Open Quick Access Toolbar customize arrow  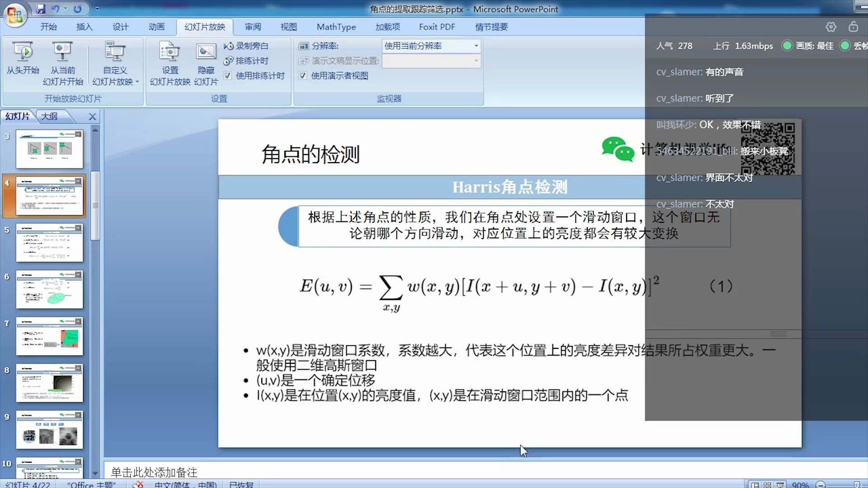[x=97, y=9]
